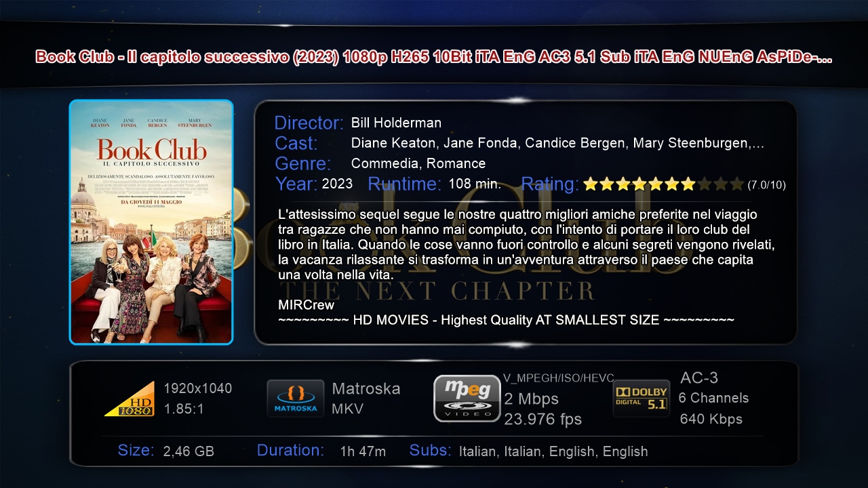This screenshot has height=488, width=868.
Task: Click the Dolby Digital 5.1 icon
Action: 641,398
